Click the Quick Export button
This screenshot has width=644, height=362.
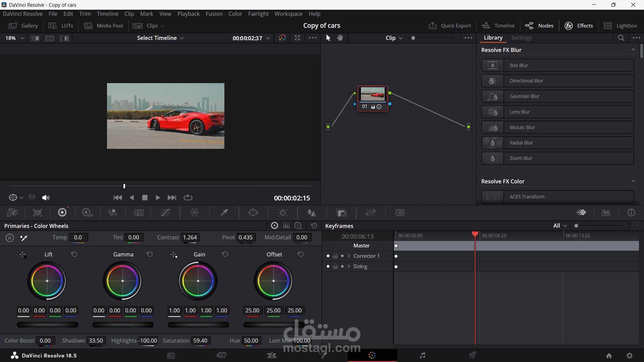(450, 26)
